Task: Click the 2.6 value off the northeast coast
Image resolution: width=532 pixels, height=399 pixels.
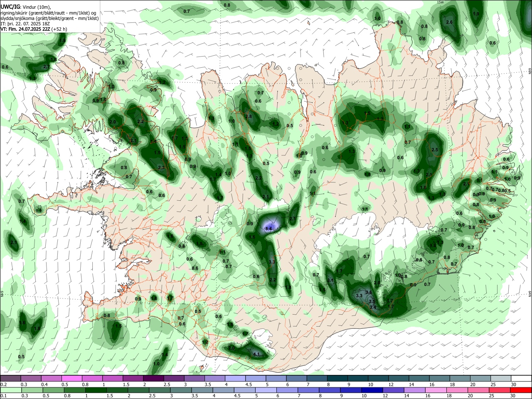Action: click(x=449, y=22)
